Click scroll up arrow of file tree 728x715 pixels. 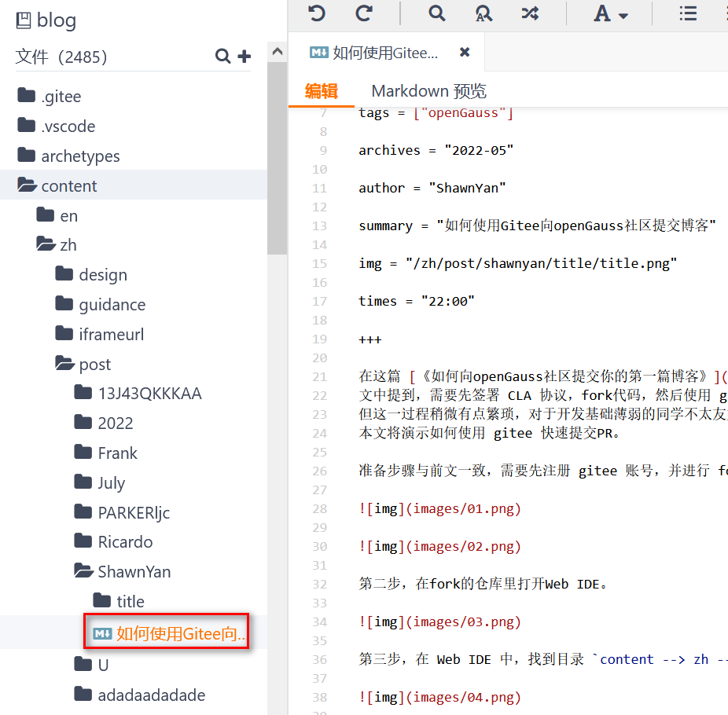click(x=278, y=52)
